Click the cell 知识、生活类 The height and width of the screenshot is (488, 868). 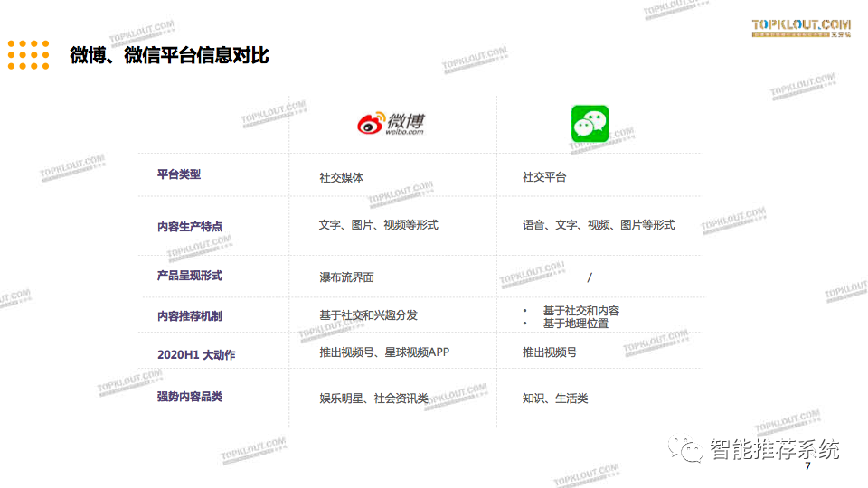[x=555, y=399]
